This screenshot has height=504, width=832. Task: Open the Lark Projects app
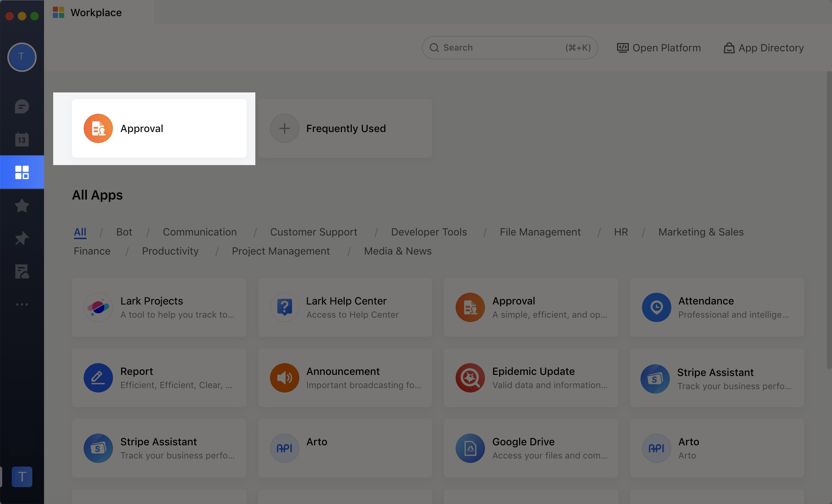[x=159, y=307]
